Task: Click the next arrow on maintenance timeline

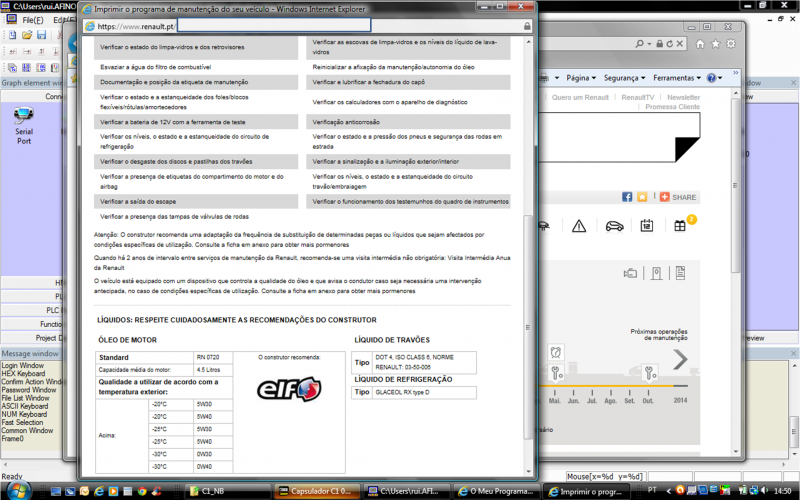Action: point(680,360)
